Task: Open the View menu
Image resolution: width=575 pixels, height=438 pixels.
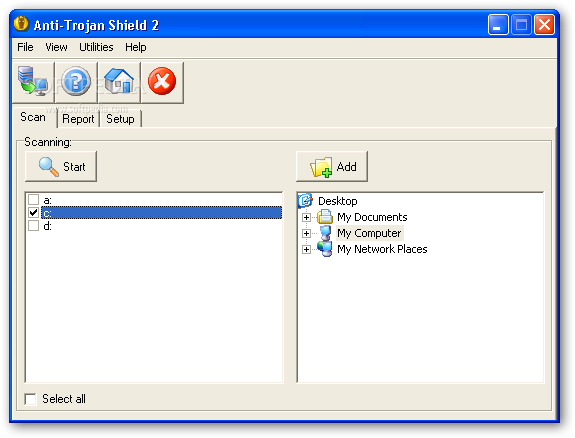Action: click(56, 47)
